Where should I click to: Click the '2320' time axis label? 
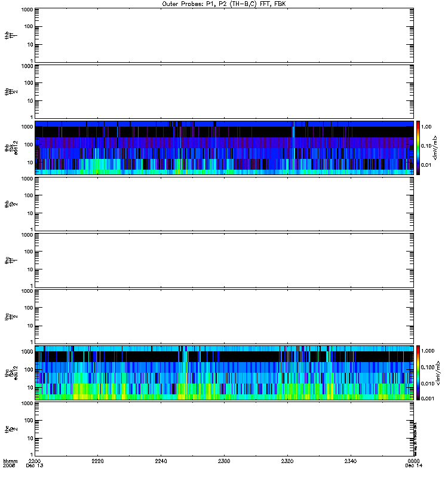[x=287, y=461]
